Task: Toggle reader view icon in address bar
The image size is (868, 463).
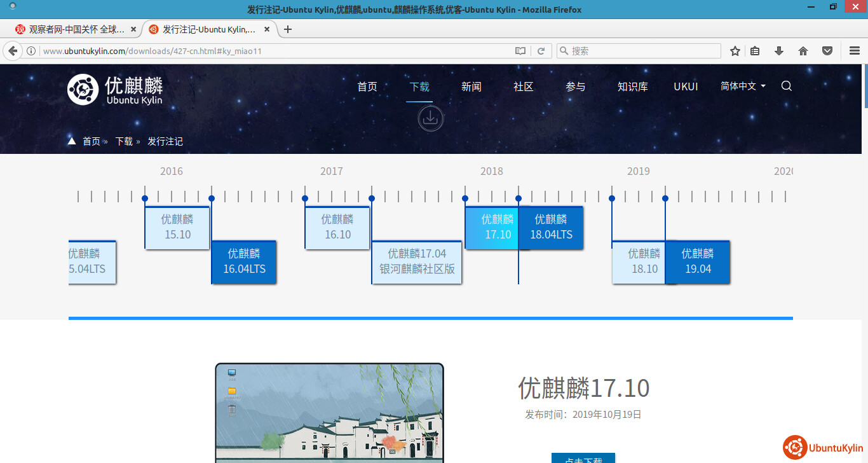Action: coord(520,51)
